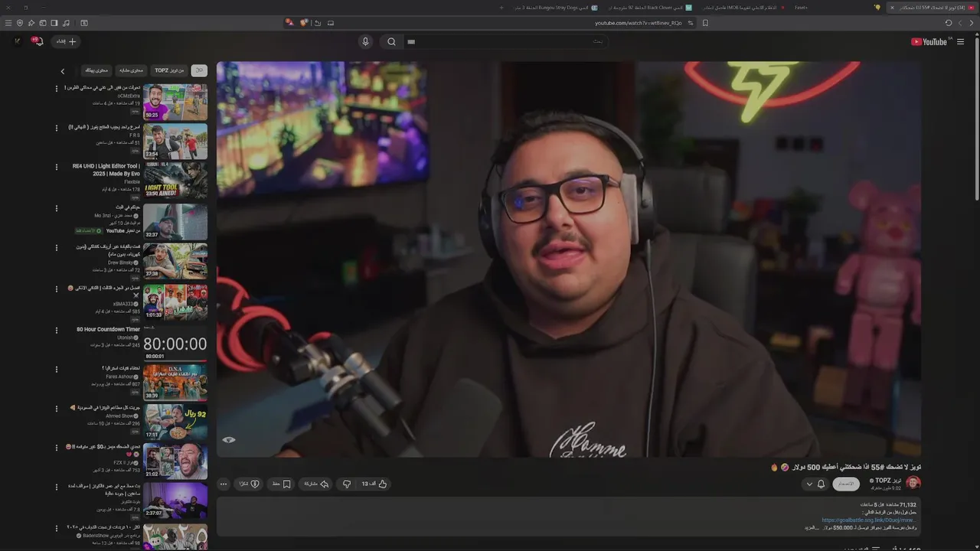Click the Subscribed pill button
The image size is (980, 551).
[x=846, y=484]
